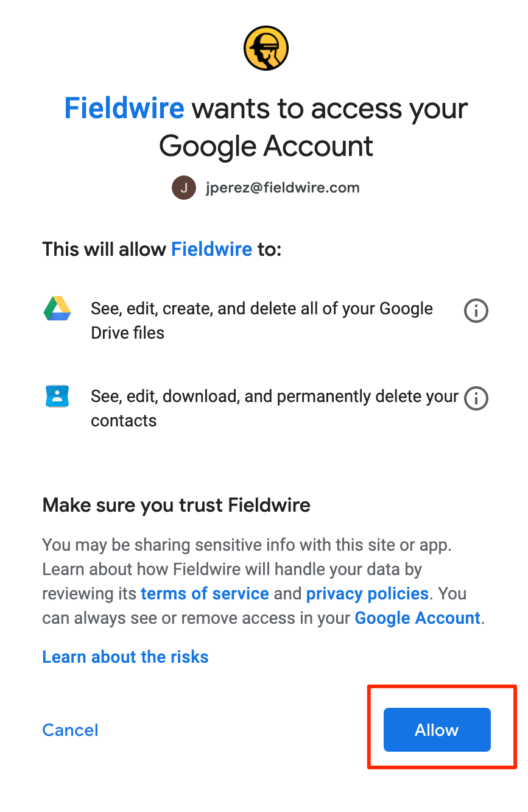Viewport: 528px width, 812px height.
Task: Click the Google Drive icon
Action: 57,309
